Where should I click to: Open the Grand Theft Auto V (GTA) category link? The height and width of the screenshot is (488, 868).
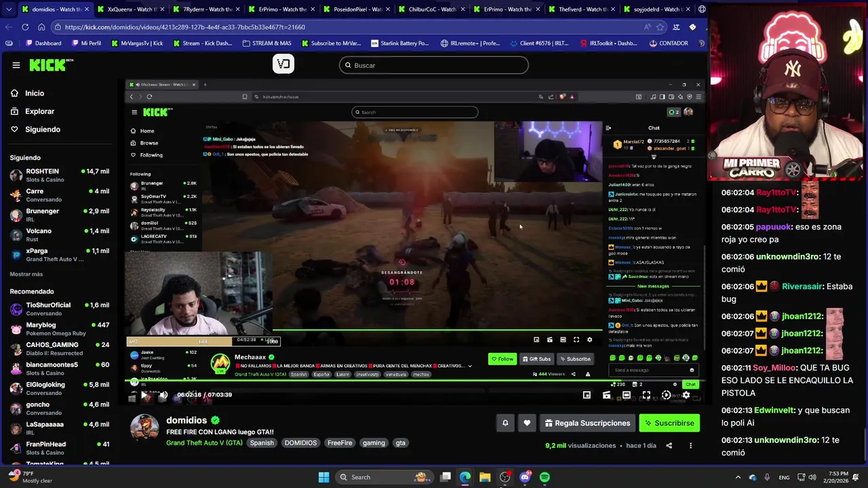pyautogui.click(x=204, y=443)
